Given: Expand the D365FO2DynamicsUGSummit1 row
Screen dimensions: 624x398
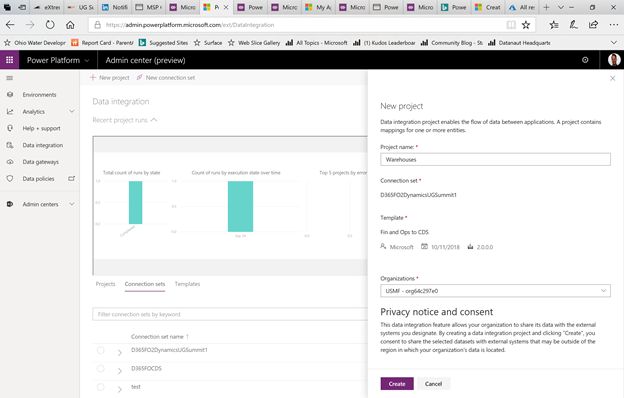Looking at the screenshot, I should 119,353.
